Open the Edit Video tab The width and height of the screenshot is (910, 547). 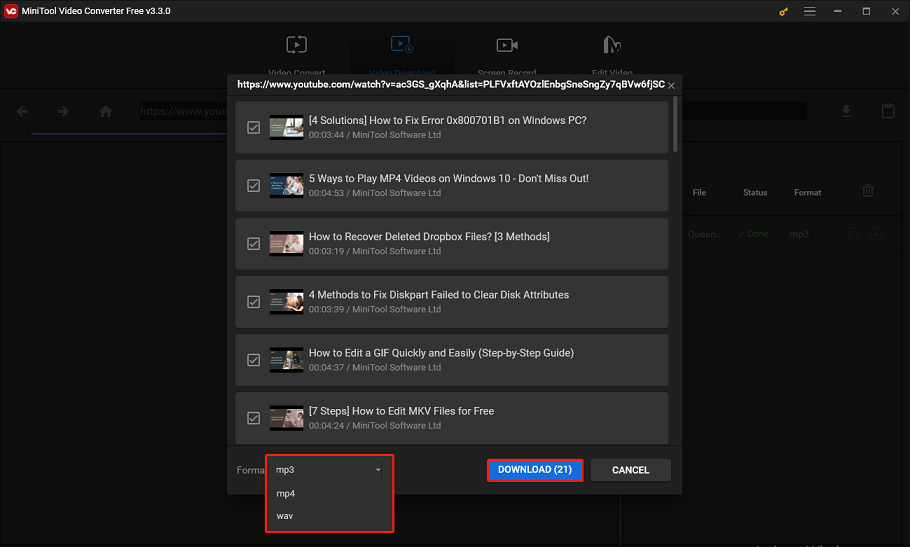coord(612,53)
